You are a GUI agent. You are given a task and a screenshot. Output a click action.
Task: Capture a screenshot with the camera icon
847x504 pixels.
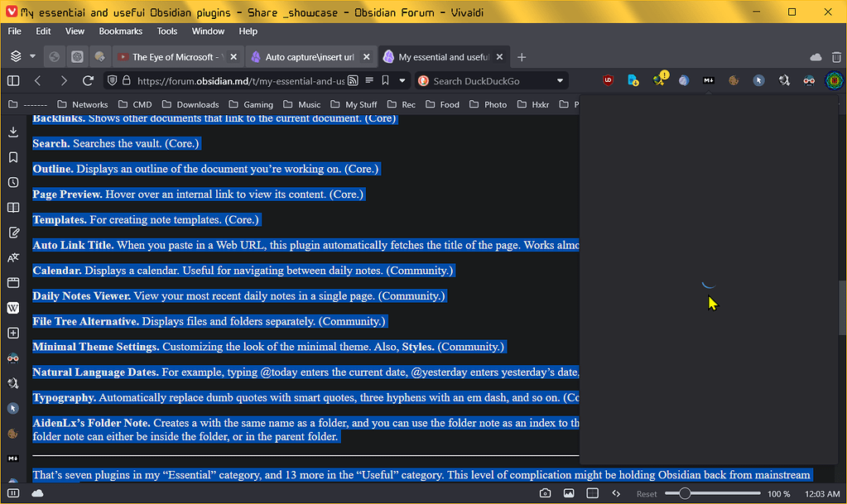(545, 492)
